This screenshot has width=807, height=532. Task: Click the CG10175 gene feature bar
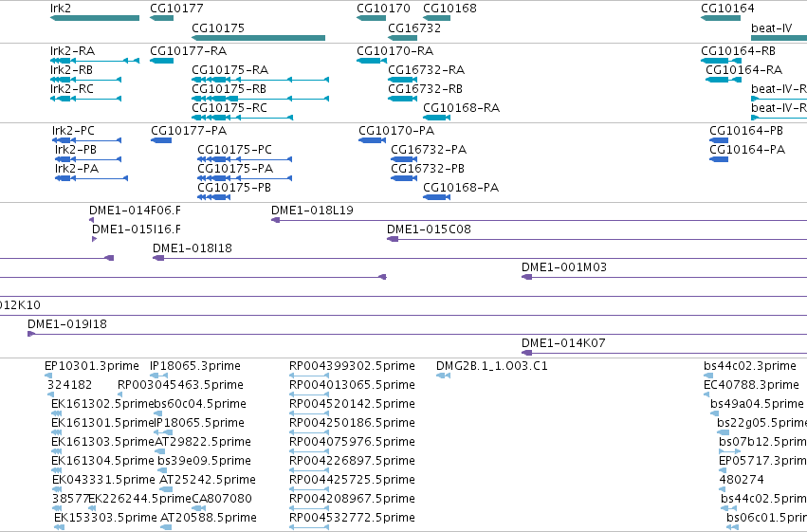pos(258,38)
